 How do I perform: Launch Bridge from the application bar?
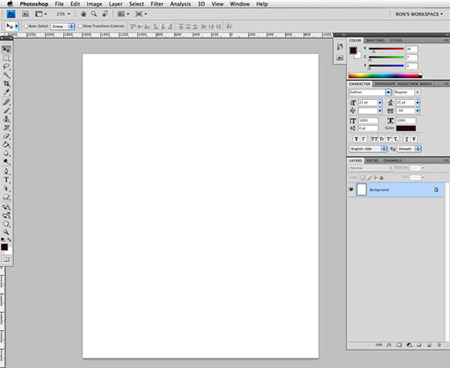pos(25,14)
